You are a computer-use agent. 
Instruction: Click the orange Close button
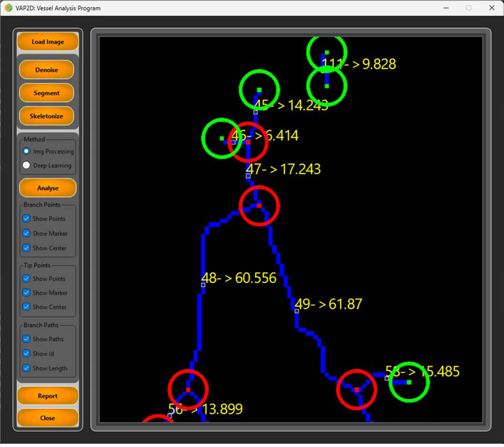pyautogui.click(x=47, y=418)
